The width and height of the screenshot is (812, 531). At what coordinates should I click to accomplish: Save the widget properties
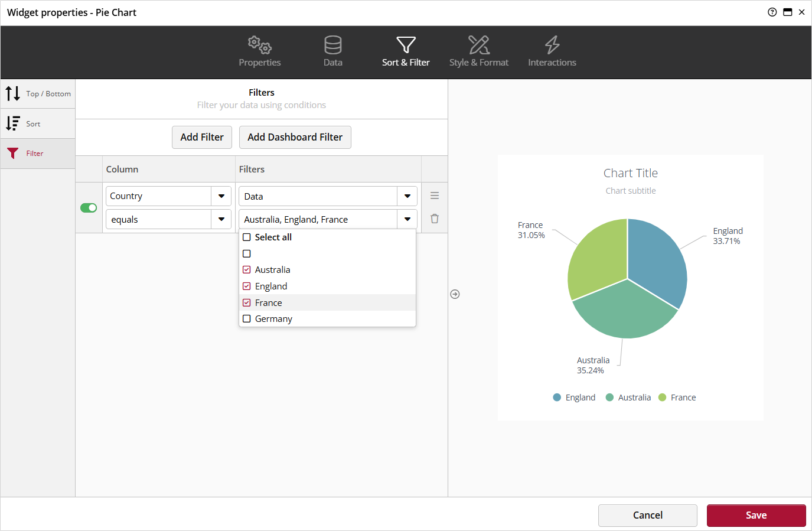[x=756, y=515]
